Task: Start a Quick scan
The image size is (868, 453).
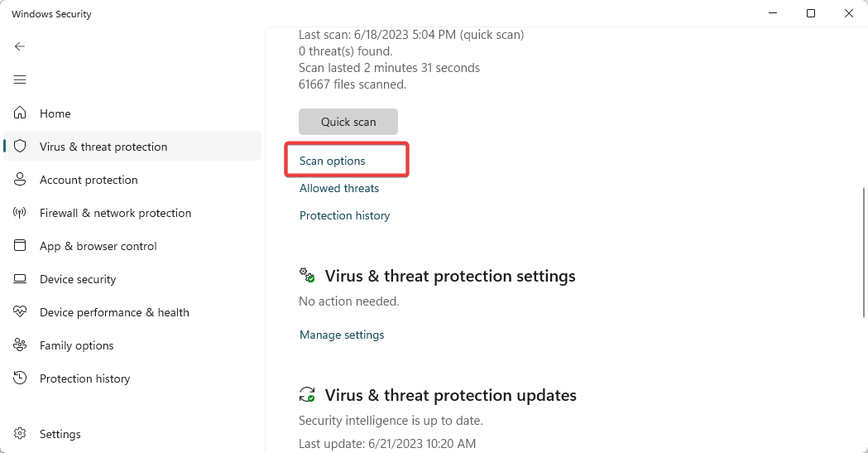Action: [348, 122]
